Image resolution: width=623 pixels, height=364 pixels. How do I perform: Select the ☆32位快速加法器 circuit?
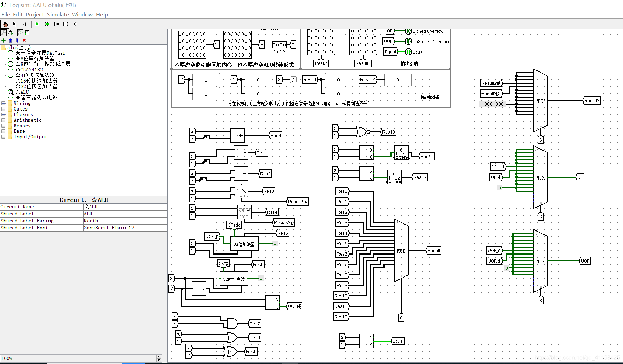[x=36, y=86]
